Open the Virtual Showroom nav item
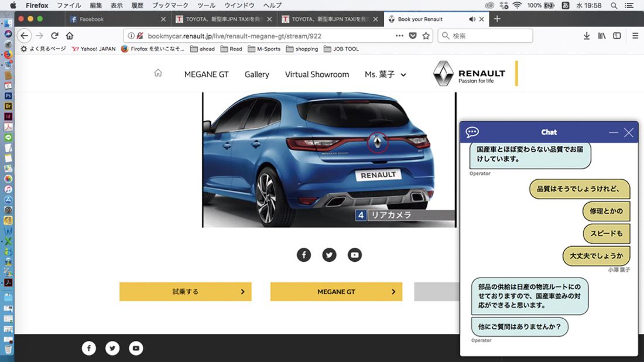This screenshot has height=362, width=644. [x=317, y=74]
